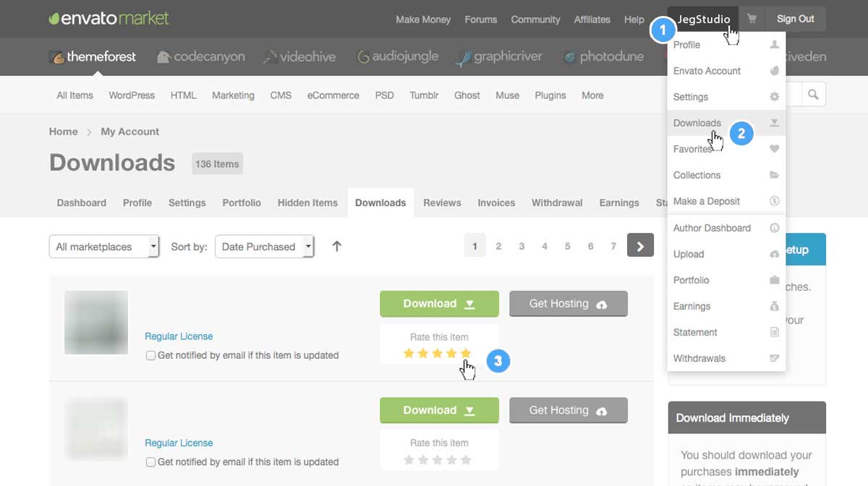This screenshot has height=486, width=868.
Task: Click the envato market logo
Action: click(109, 19)
